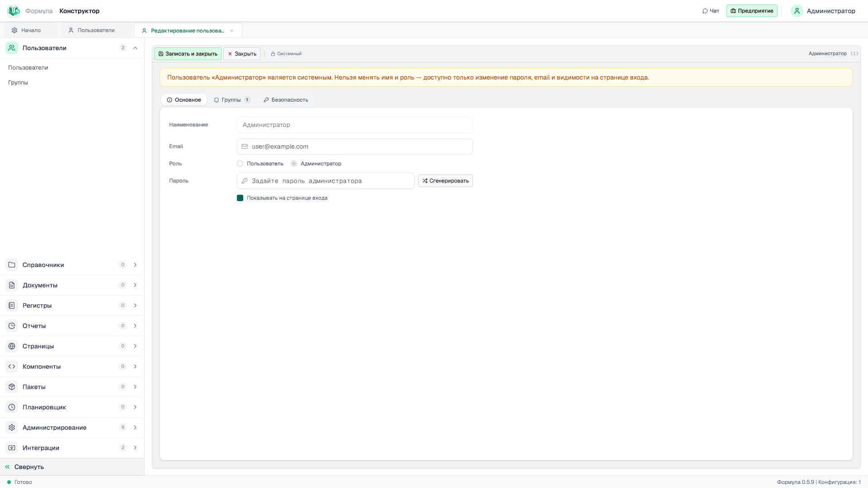Click the Интеграции sidebar icon
Viewport: 868px width, 488px height.
[x=12, y=448]
